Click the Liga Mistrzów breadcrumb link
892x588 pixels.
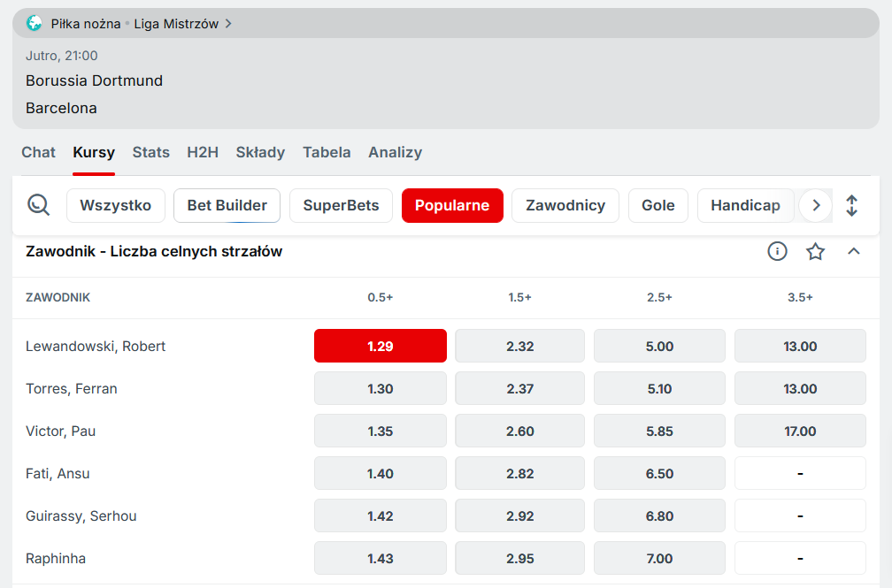tap(176, 24)
